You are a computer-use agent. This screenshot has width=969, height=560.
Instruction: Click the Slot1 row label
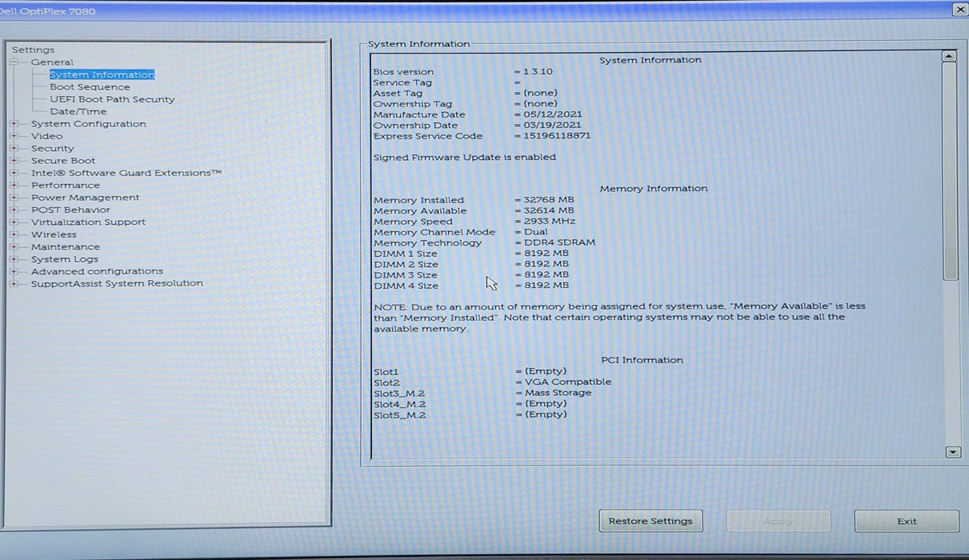pyautogui.click(x=386, y=372)
